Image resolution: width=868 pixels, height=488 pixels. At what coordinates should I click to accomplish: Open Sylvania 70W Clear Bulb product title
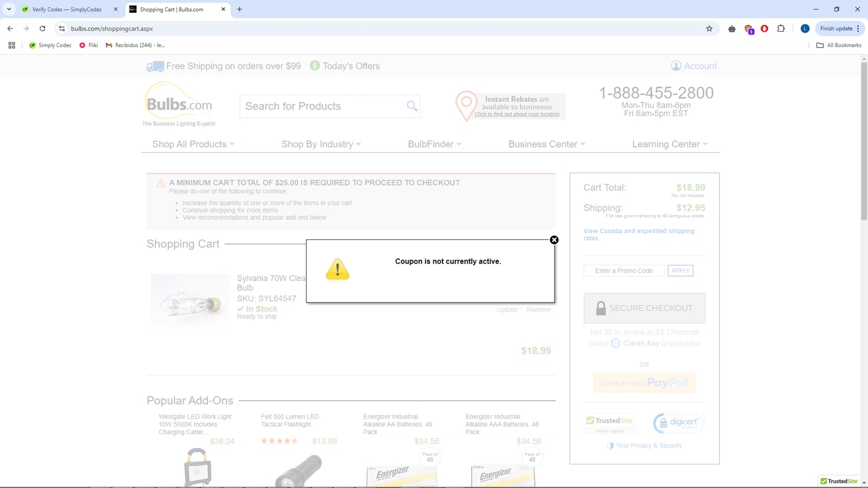271,283
